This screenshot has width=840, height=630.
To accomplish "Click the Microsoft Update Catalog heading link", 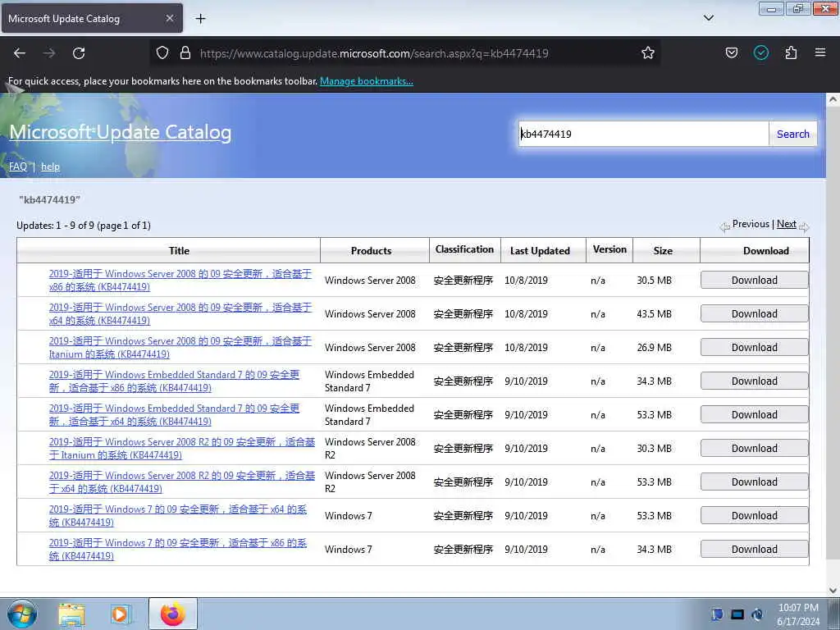I will coord(120,132).
